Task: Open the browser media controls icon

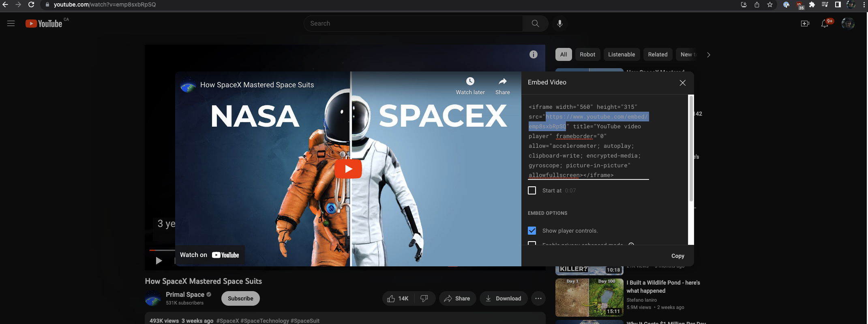Action: tap(825, 4)
